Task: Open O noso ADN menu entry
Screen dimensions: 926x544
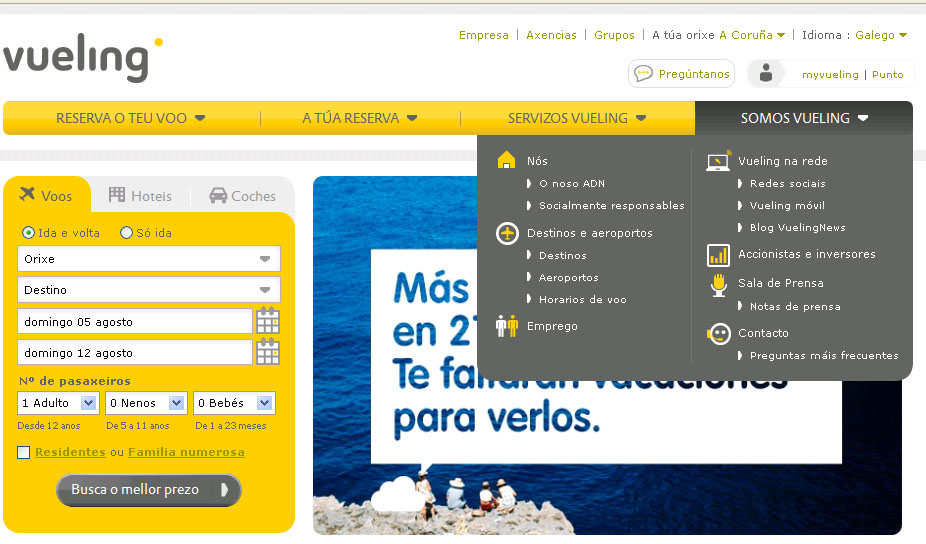Action: [572, 184]
